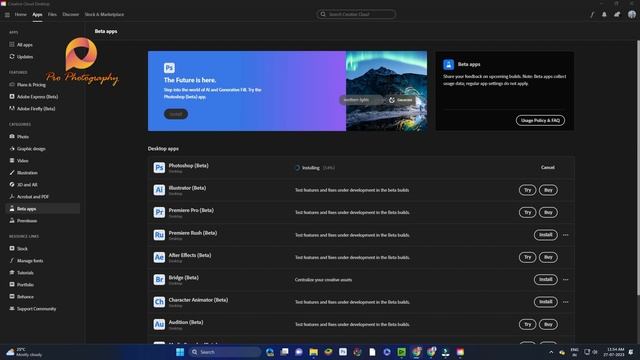
Task: Open the notifications bell
Action: click(x=604, y=15)
